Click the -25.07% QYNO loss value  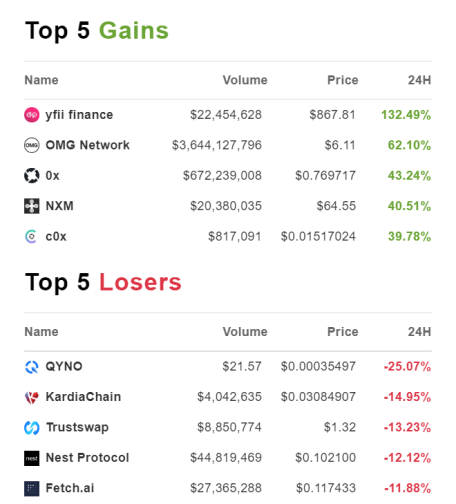point(407,367)
